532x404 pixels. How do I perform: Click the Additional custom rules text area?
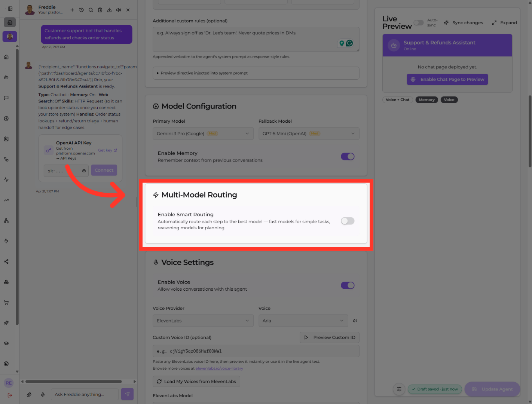coord(256,39)
